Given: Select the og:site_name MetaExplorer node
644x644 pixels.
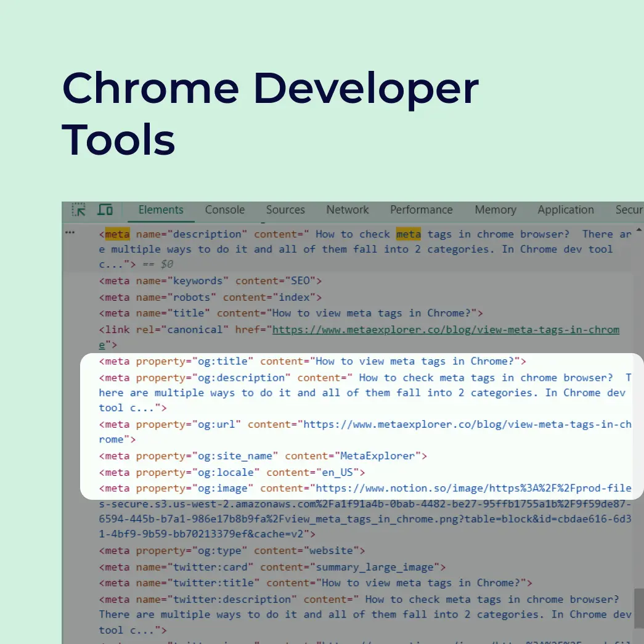Looking at the screenshot, I should pyautogui.click(x=263, y=456).
